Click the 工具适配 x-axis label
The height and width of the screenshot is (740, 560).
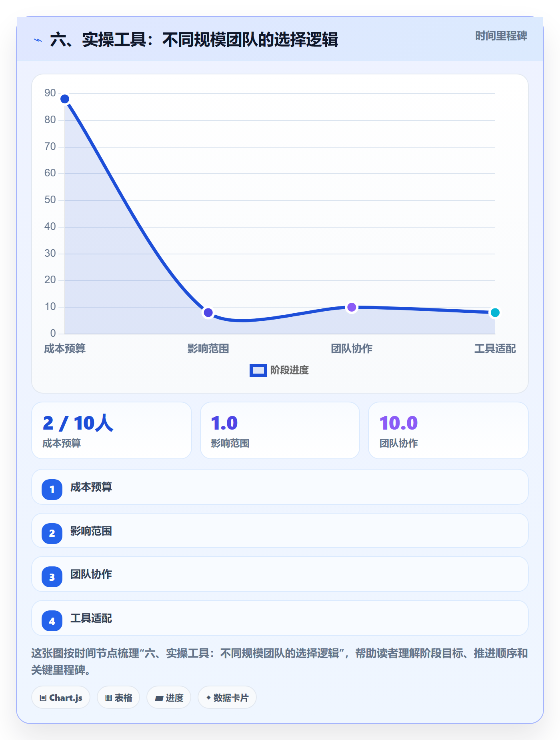click(x=495, y=349)
